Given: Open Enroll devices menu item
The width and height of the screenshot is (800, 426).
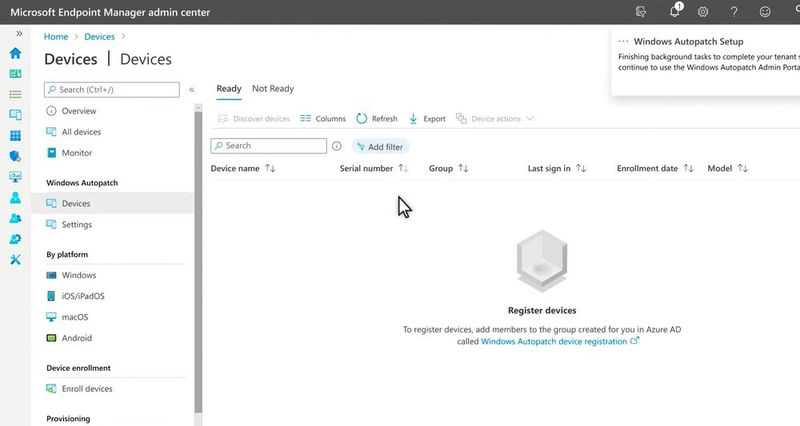Looking at the screenshot, I should (x=87, y=389).
